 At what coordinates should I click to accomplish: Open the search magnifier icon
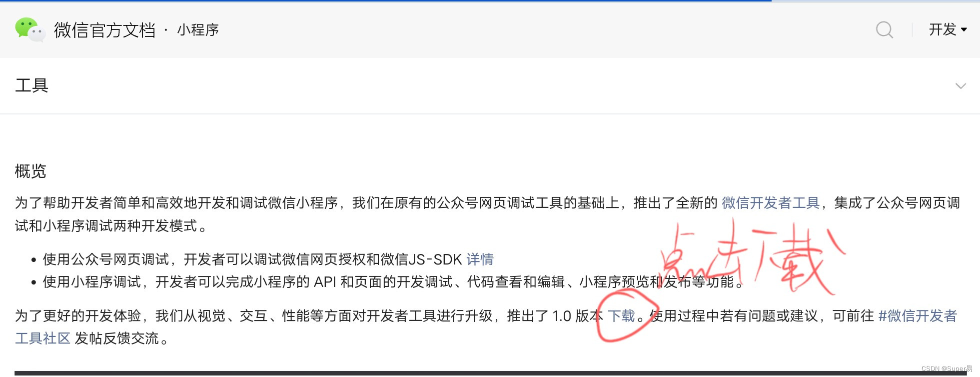click(x=885, y=30)
